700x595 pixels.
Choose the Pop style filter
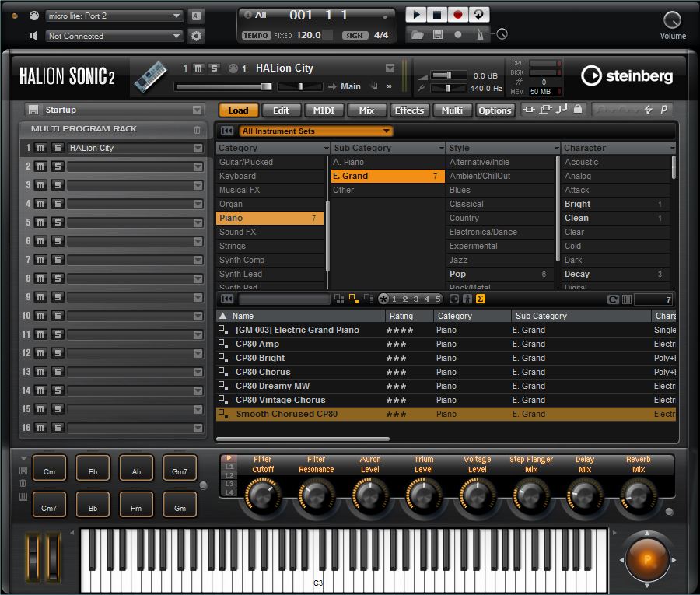coord(500,274)
